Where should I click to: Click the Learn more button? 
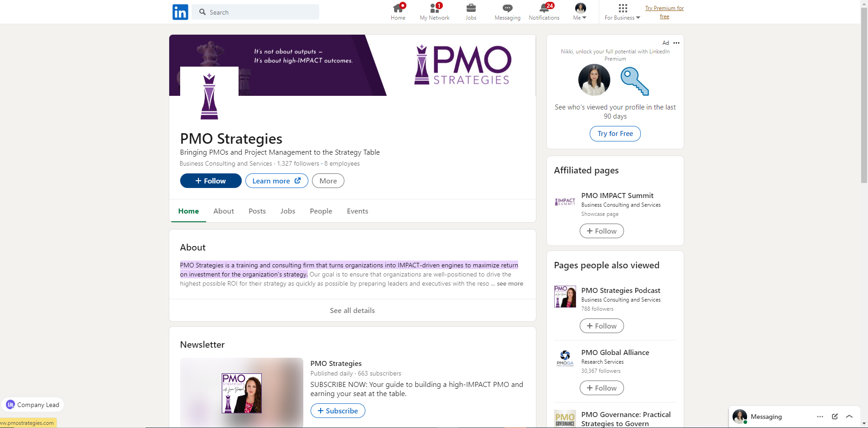tap(276, 181)
